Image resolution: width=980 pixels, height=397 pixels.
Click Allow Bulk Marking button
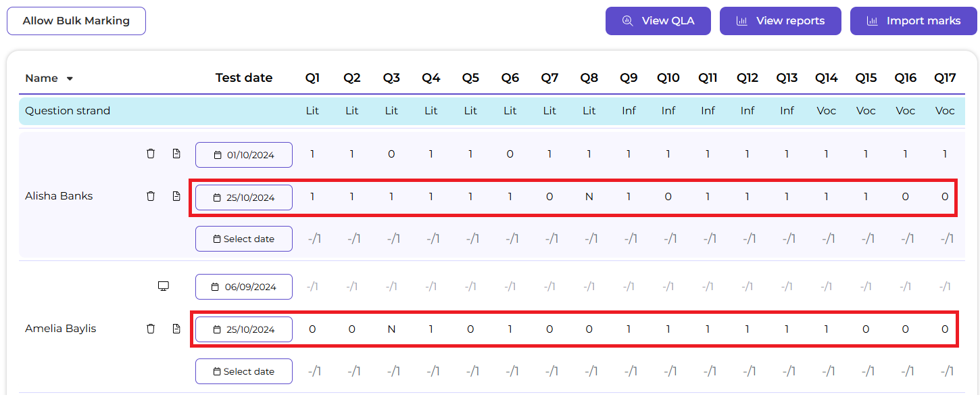76,21
